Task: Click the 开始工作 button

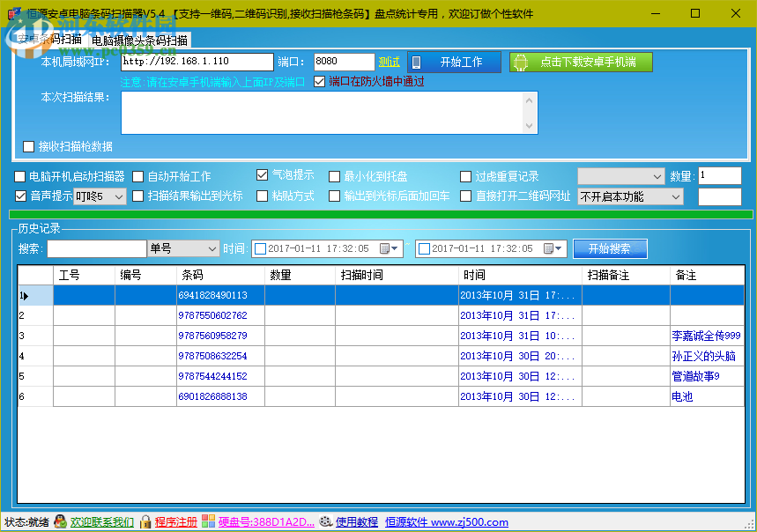Action: (455, 63)
